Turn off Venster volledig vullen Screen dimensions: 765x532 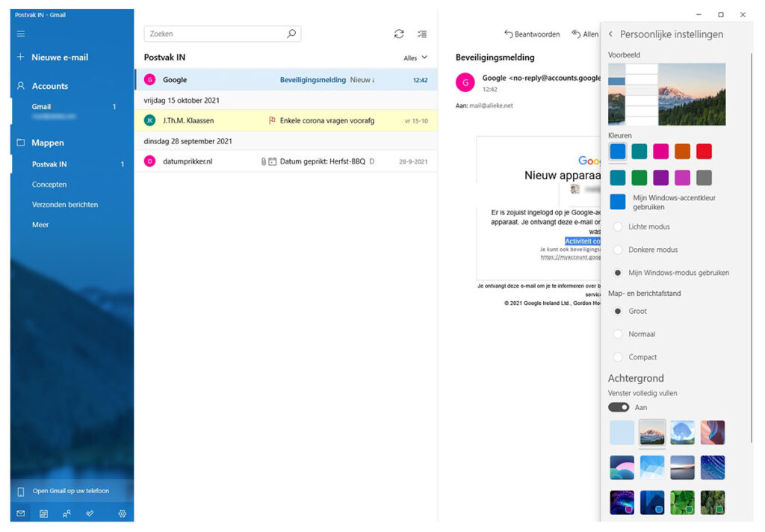coord(619,407)
